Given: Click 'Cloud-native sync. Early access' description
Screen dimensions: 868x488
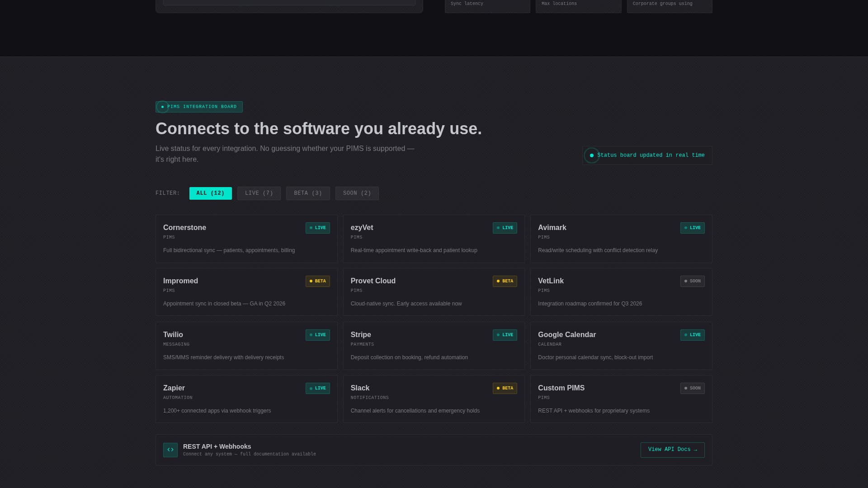Looking at the screenshot, I should coord(406,304).
